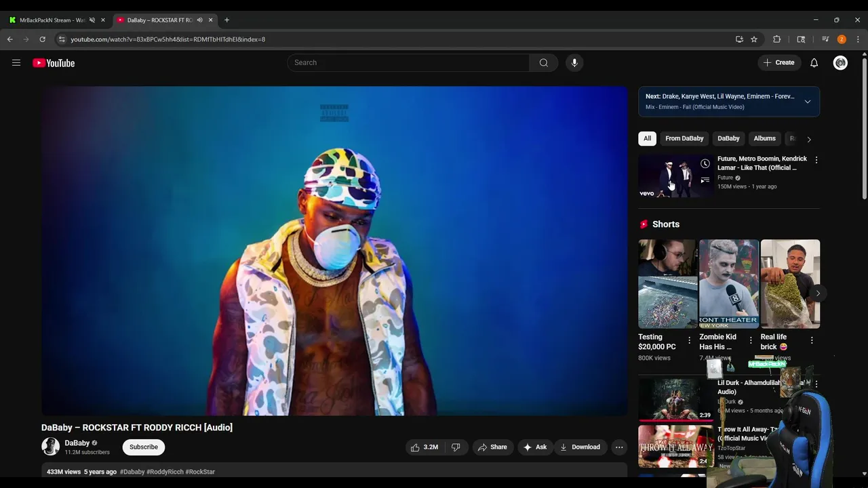Click the #RockStar hashtag
The height and width of the screenshot is (488, 868).
tap(200, 472)
